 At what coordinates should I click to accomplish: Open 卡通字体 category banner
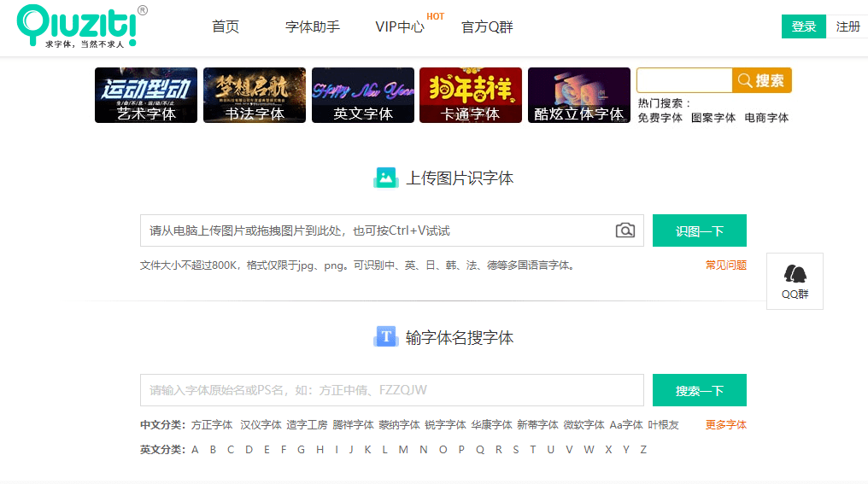(471, 95)
